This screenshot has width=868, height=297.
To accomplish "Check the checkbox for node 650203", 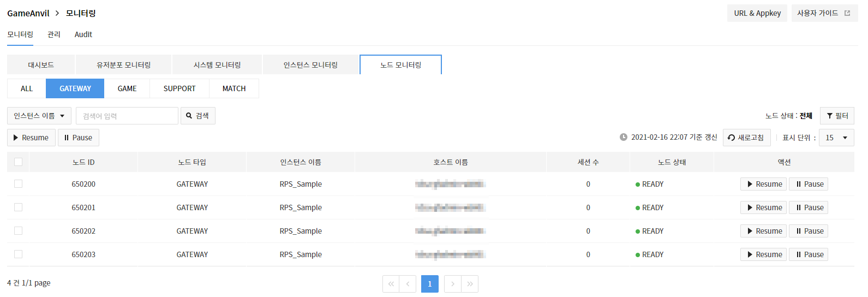I will click(18, 254).
